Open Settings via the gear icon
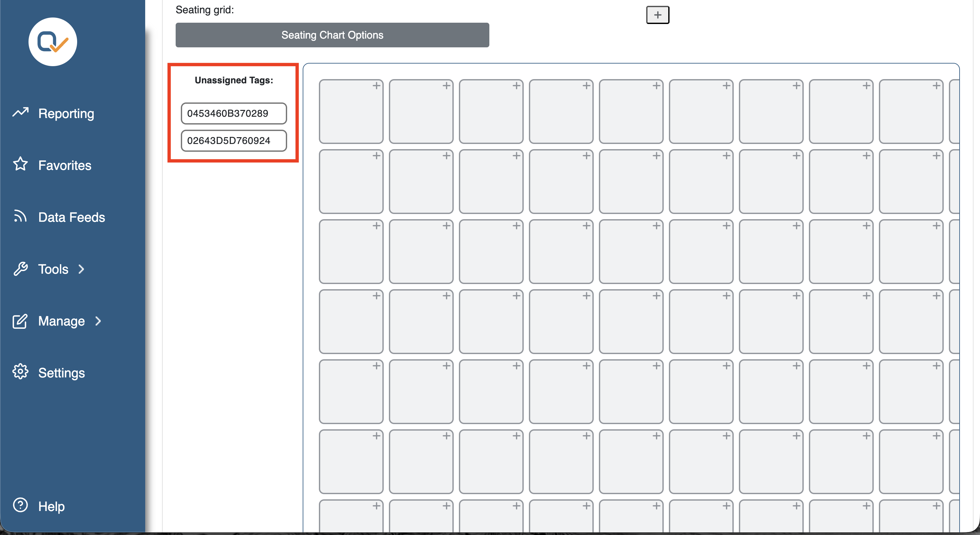 pyautogui.click(x=20, y=372)
